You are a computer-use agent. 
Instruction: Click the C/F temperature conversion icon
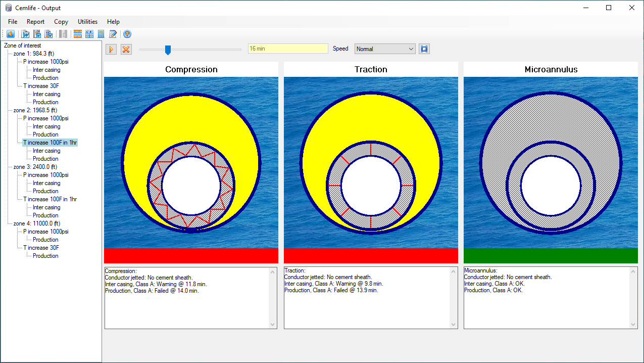coord(89,34)
